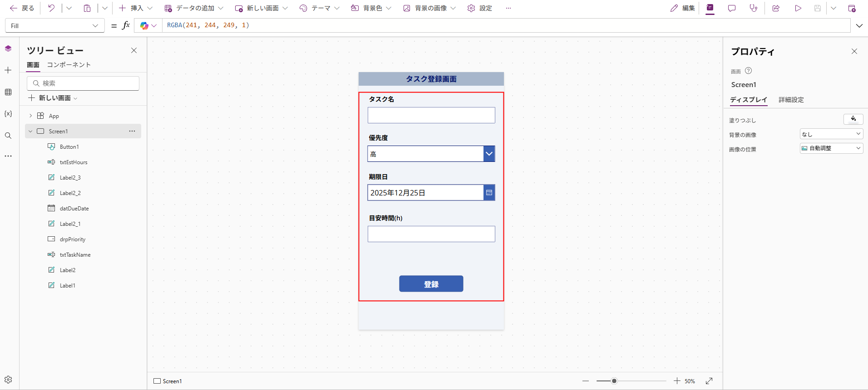
Task: Open the 背景の画像 dropdown in the properties panel
Action: [x=831, y=134]
